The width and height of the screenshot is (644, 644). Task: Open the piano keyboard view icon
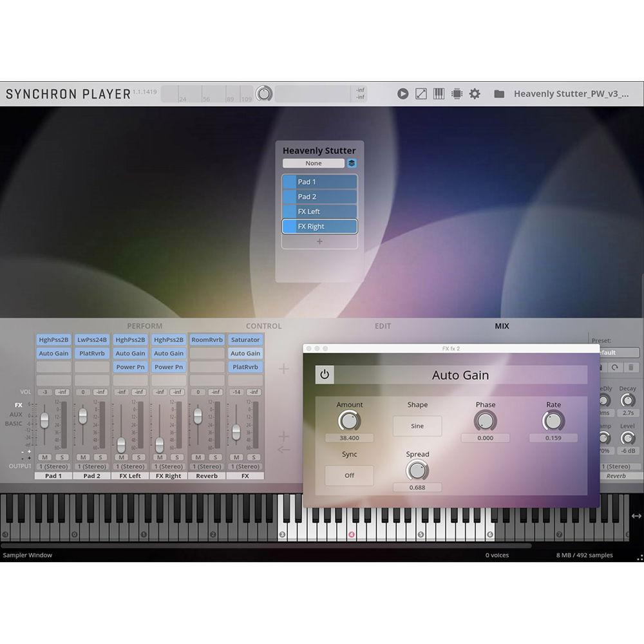pyautogui.click(x=439, y=93)
